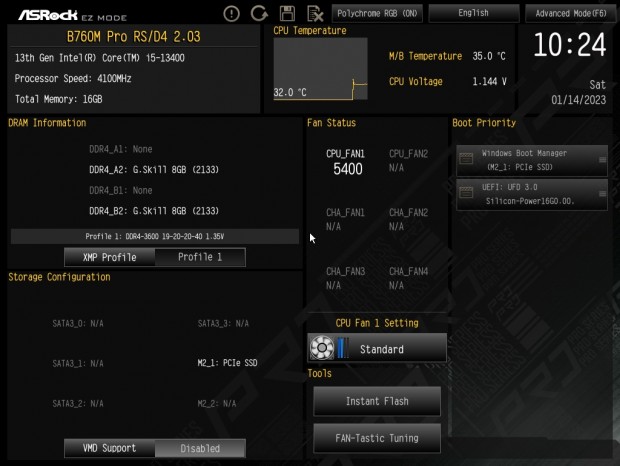Grab the drag handle on Windows Boot Manager entry
620x466 pixels.
pyautogui.click(x=602, y=160)
